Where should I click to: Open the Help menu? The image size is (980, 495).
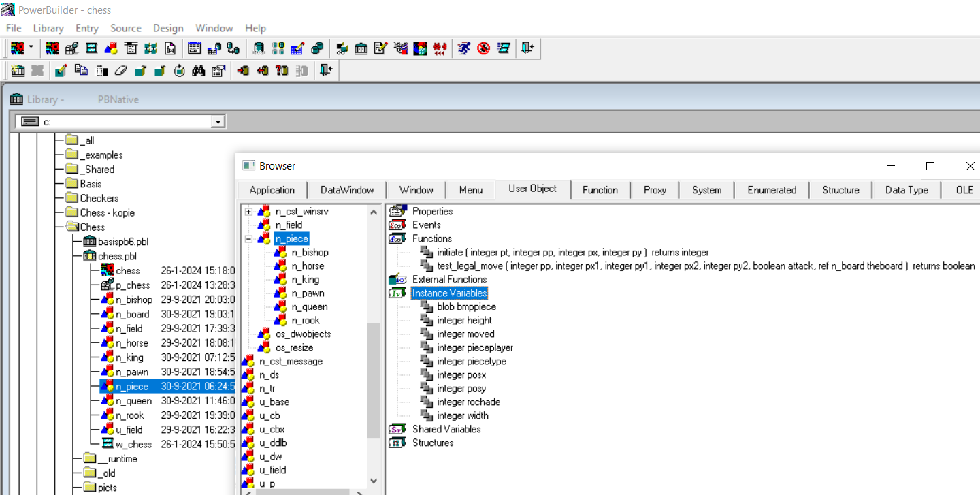coord(256,28)
